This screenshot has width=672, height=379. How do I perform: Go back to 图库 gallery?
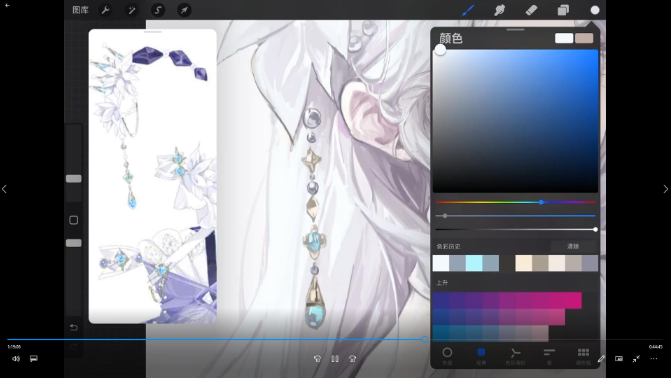[x=80, y=10]
